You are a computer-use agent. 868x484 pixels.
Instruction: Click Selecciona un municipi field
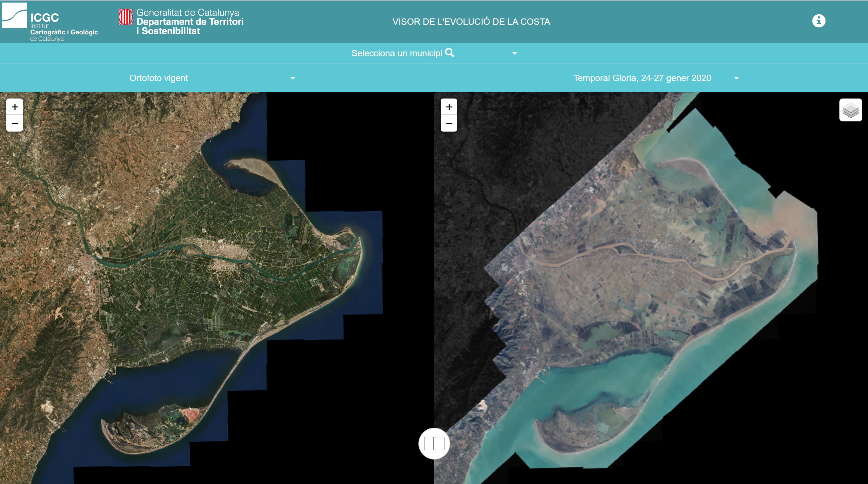(397, 53)
